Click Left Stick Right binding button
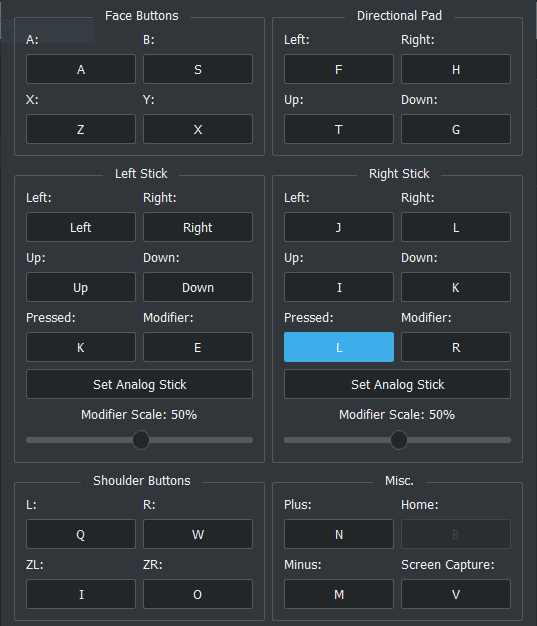 [x=198, y=227]
